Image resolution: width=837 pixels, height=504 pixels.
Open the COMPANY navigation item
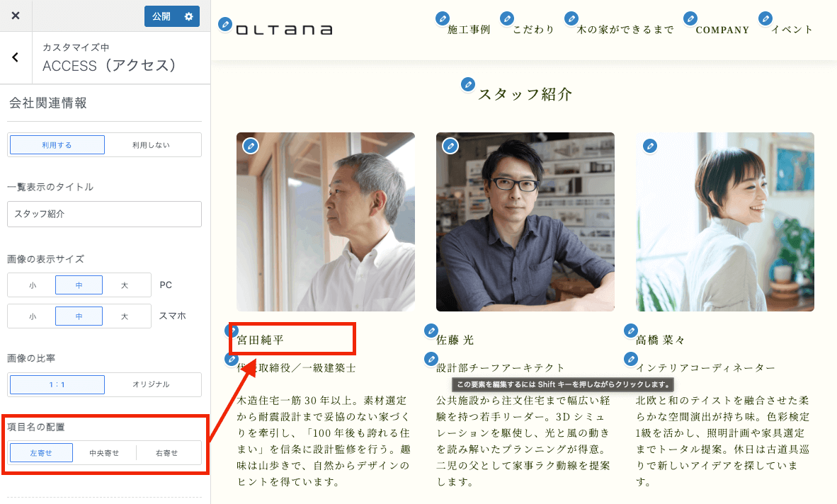pyautogui.click(x=722, y=30)
